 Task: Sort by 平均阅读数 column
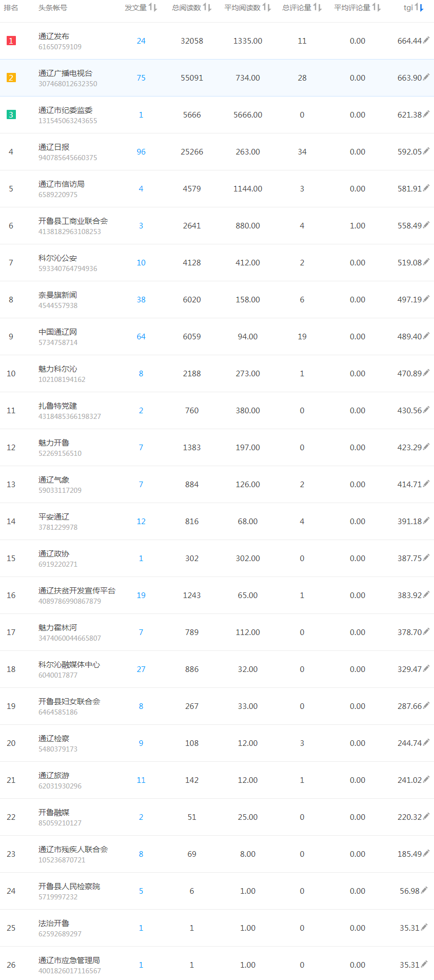266,8
